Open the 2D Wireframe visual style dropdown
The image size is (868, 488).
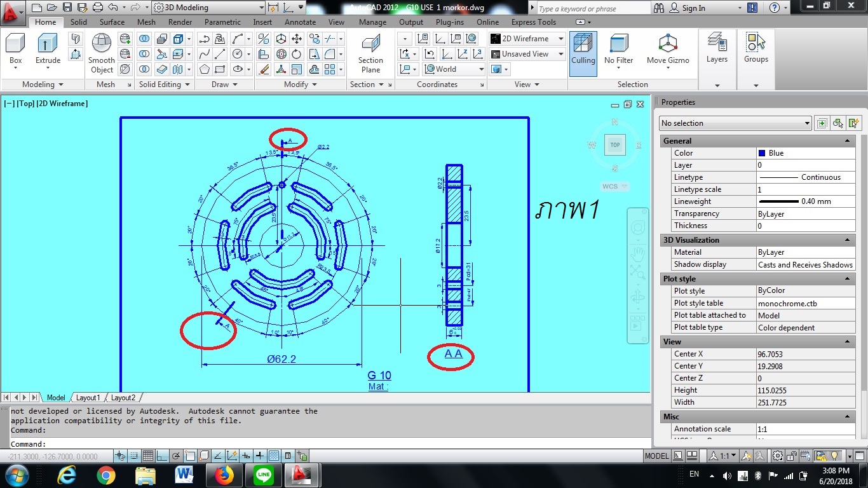tap(527, 39)
